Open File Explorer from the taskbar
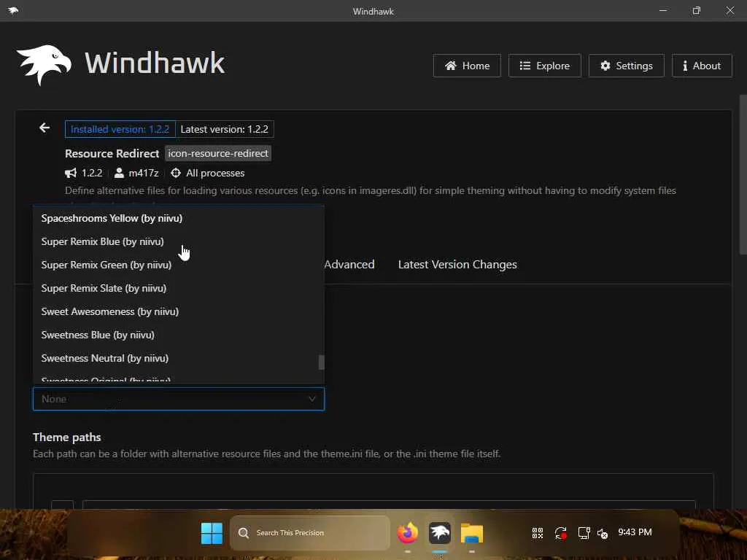 click(x=472, y=533)
